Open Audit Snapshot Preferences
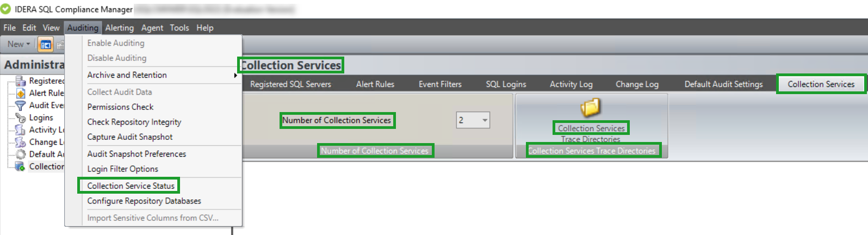The width and height of the screenshot is (868, 235). (x=153, y=154)
